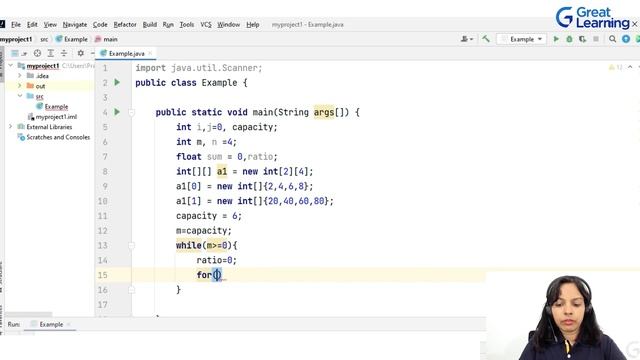Open the Tools menu
Screen dimensions: 640x360
(187, 24)
